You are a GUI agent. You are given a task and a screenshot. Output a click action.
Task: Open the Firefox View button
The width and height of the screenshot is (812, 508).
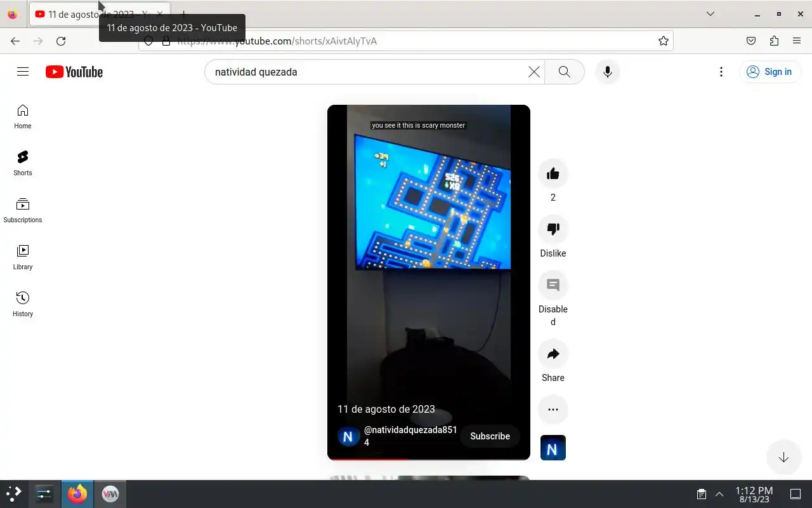[13, 14]
